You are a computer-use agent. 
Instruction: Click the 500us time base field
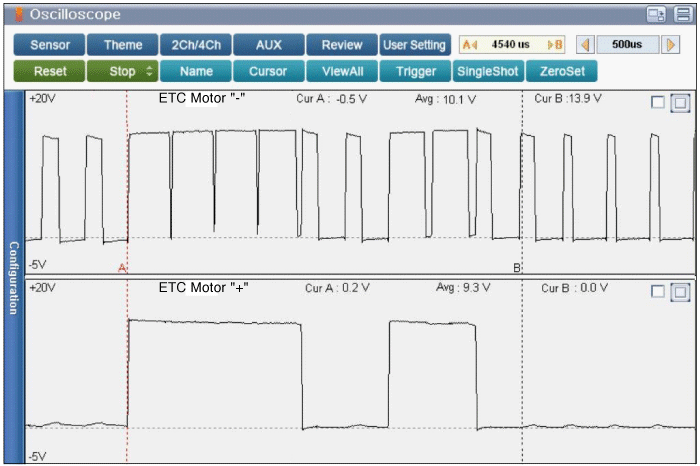click(x=628, y=45)
